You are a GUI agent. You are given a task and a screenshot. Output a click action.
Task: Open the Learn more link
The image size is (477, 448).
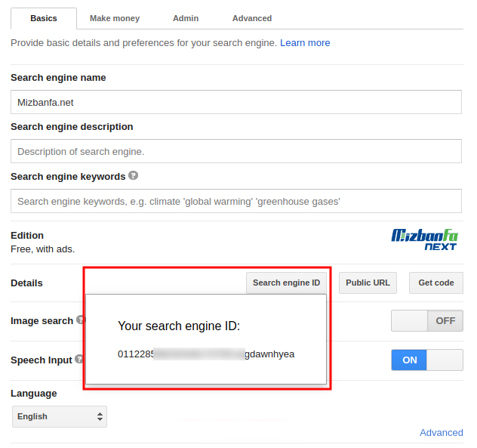click(x=305, y=43)
